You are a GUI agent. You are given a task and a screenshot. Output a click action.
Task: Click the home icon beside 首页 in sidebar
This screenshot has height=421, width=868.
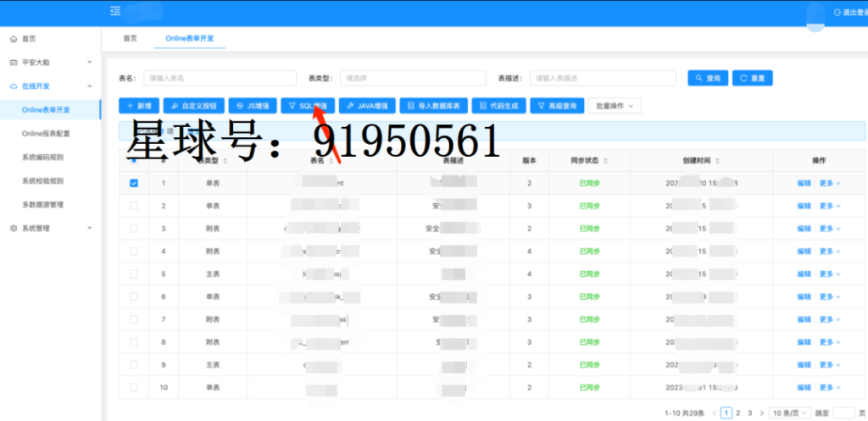pos(14,39)
